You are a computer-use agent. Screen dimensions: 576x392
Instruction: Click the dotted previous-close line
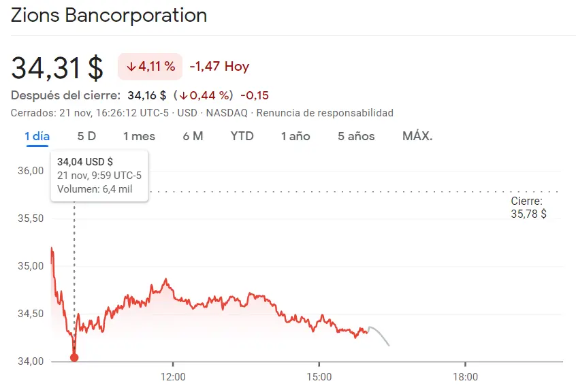(306, 191)
